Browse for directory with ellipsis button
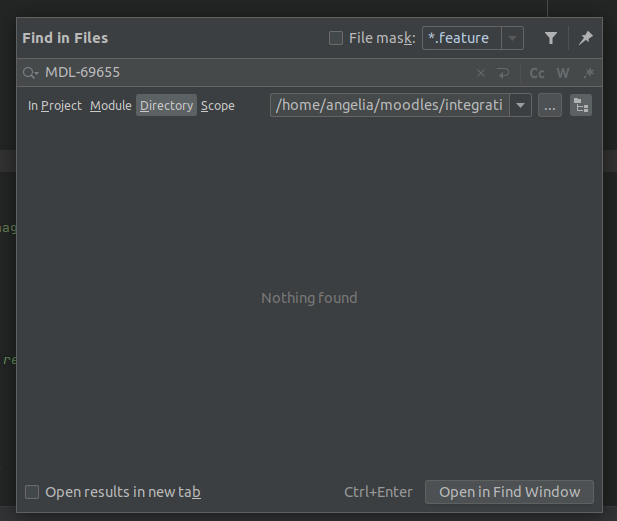This screenshot has width=617, height=521. pyautogui.click(x=550, y=105)
